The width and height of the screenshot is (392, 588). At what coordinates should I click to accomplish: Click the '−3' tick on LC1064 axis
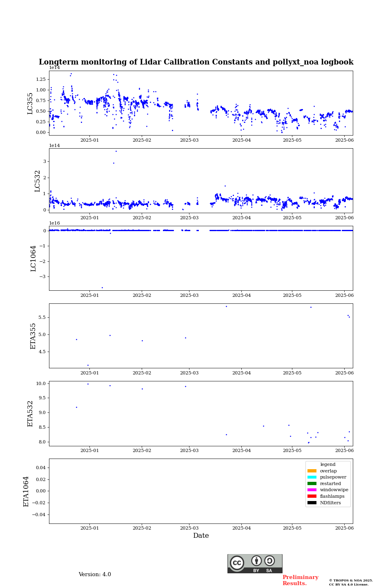[x=43, y=277]
